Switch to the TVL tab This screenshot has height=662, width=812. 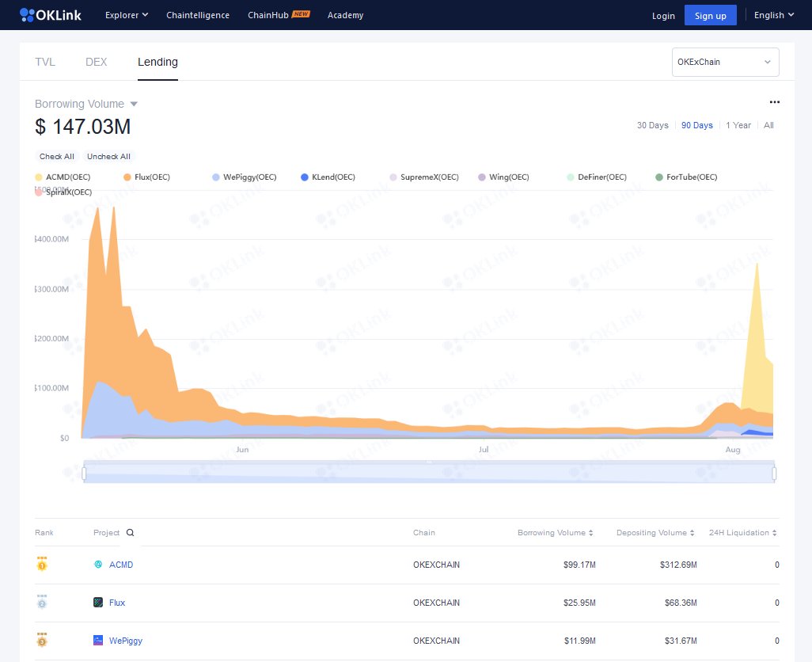[x=45, y=62]
